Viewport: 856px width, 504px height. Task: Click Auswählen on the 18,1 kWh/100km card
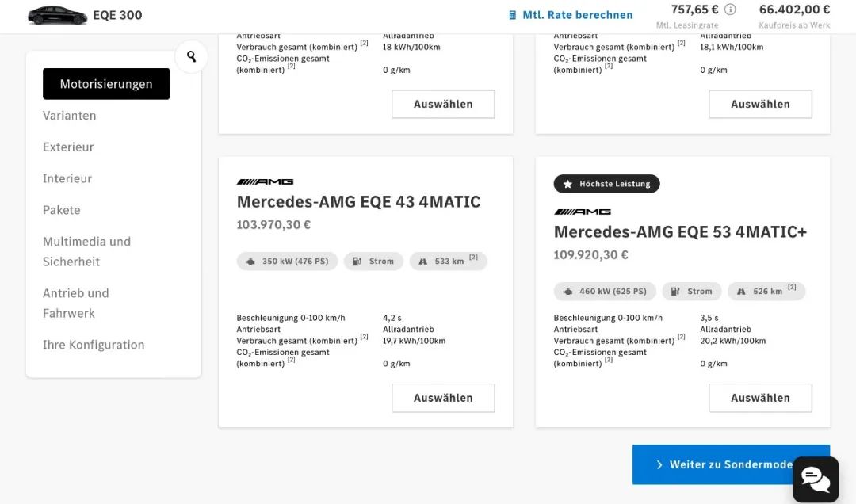coord(760,105)
